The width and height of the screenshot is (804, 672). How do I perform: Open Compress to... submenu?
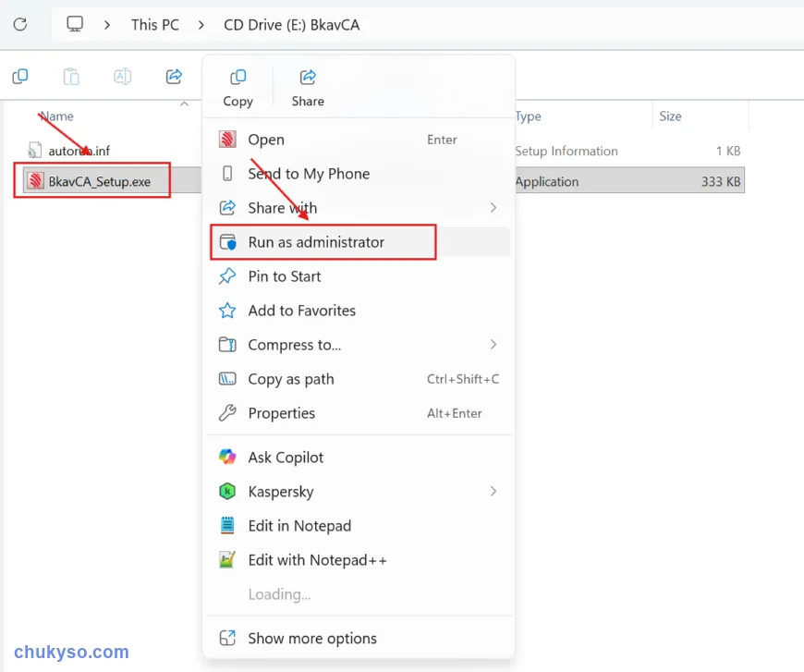coord(359,345)
